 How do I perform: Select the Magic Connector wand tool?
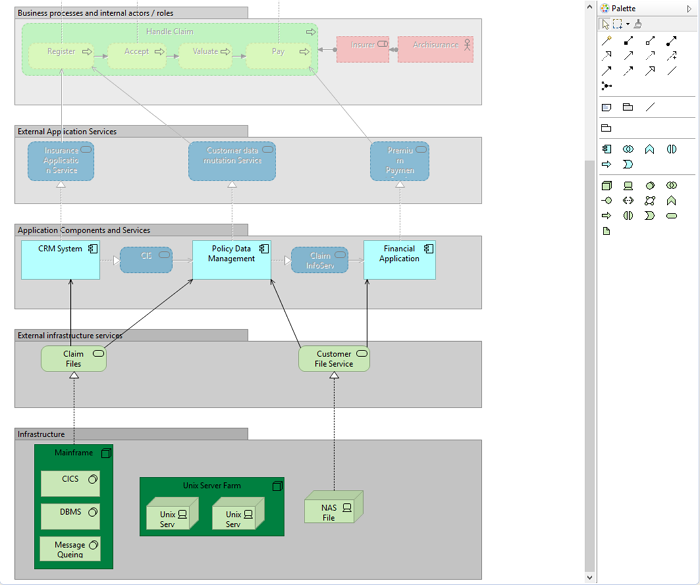tap(606, 41)
